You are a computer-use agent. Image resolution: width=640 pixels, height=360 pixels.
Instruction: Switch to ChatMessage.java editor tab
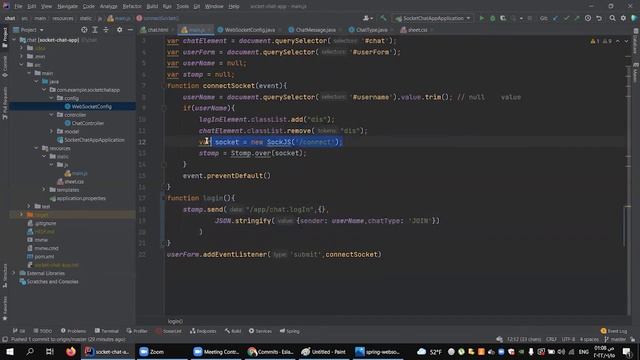(312, 30)
